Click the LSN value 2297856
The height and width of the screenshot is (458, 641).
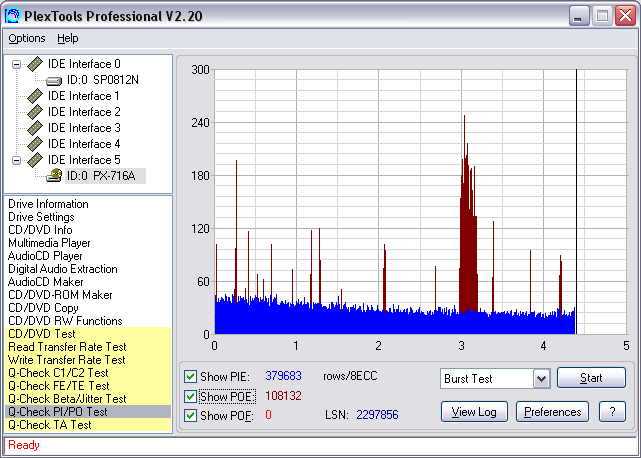pos(377,415)
